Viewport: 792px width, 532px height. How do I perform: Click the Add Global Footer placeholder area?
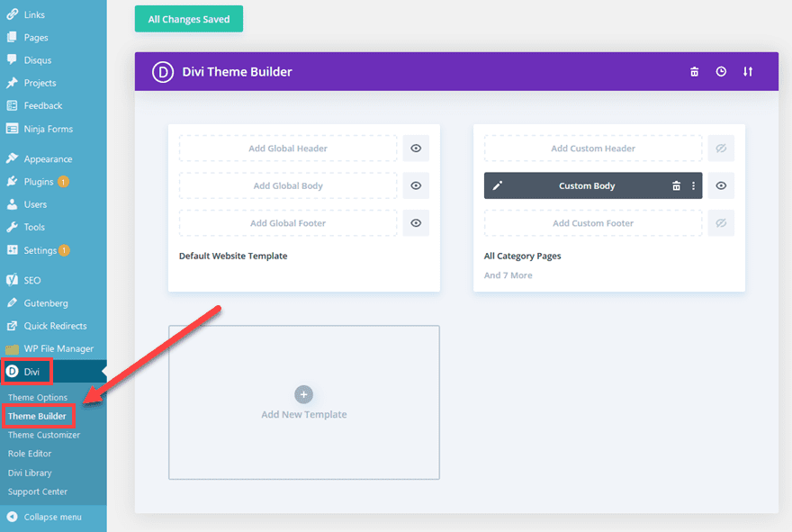(x=288, y=222)
